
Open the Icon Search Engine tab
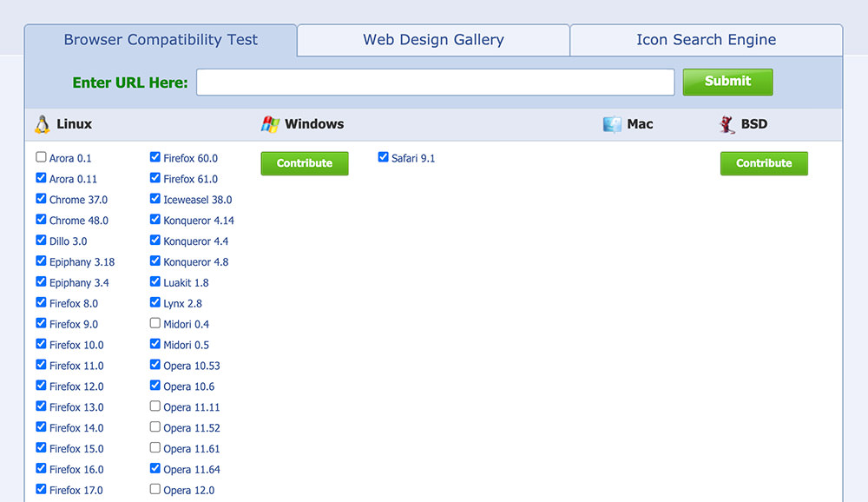click(706, 40)
